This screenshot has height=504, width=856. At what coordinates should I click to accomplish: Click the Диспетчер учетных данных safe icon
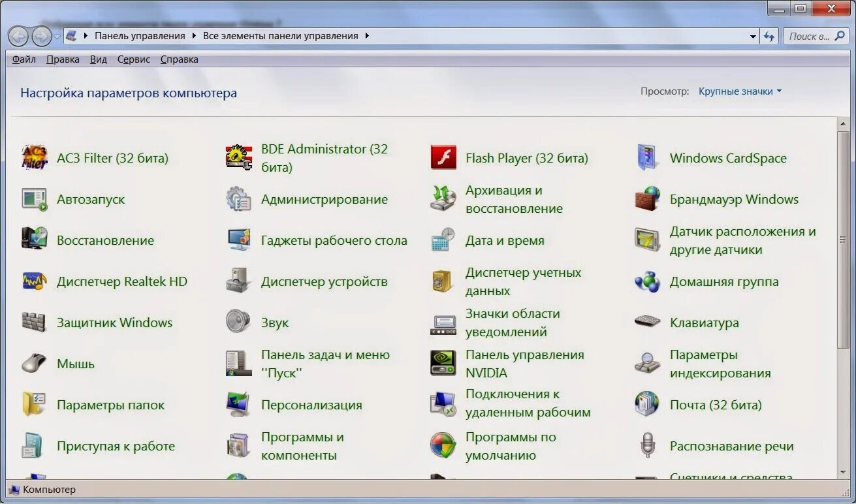coord(443,281)
